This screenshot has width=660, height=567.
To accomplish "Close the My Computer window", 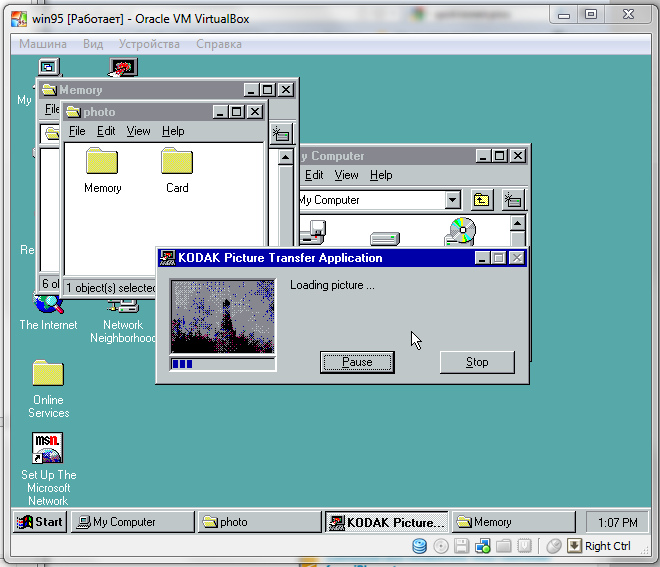I will (518, 156).
